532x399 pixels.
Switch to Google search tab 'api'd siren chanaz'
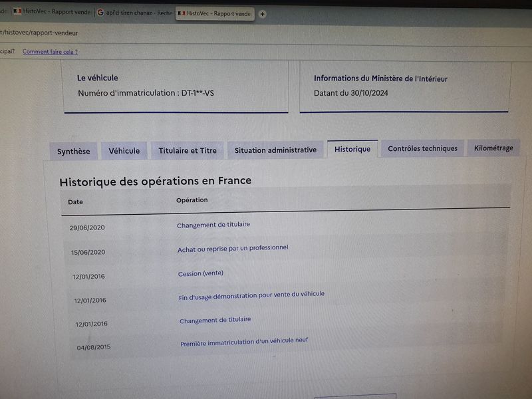(134, 13)
